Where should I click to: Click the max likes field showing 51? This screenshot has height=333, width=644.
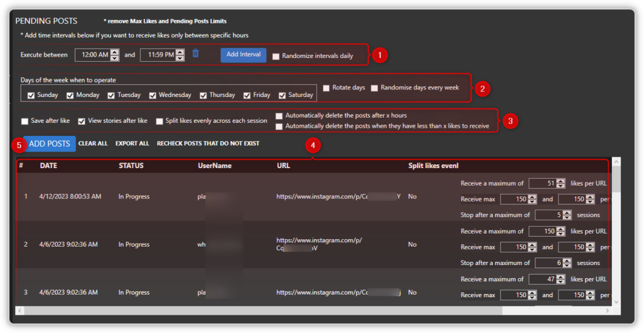coord(543,183)
